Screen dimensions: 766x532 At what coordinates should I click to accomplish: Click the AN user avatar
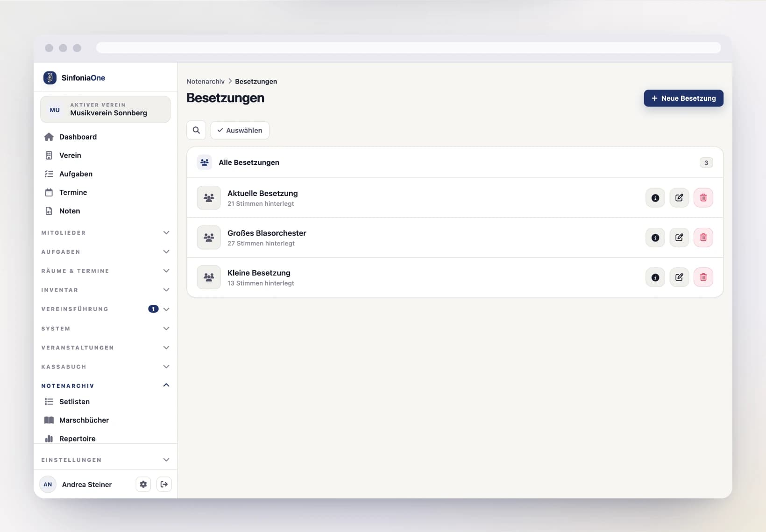point(48,484)
